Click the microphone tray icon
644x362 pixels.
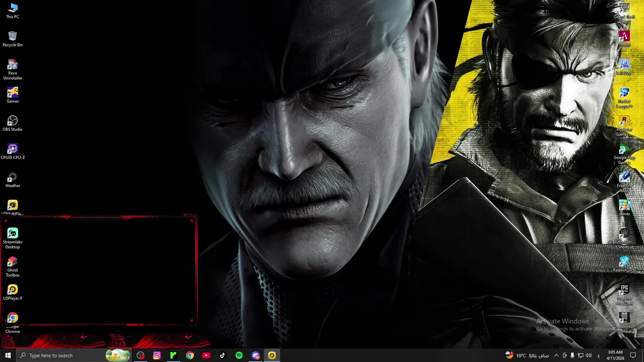572,355
